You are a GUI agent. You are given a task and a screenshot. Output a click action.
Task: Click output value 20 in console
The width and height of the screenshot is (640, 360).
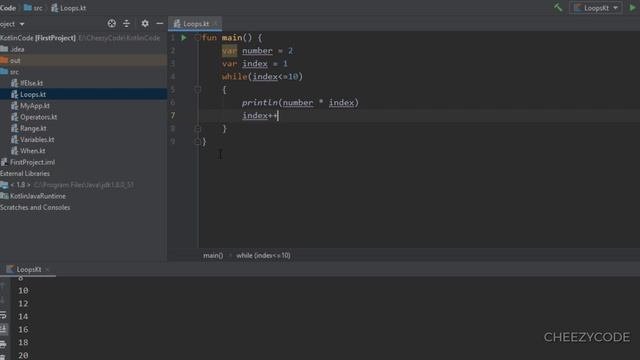click(23, 355)
